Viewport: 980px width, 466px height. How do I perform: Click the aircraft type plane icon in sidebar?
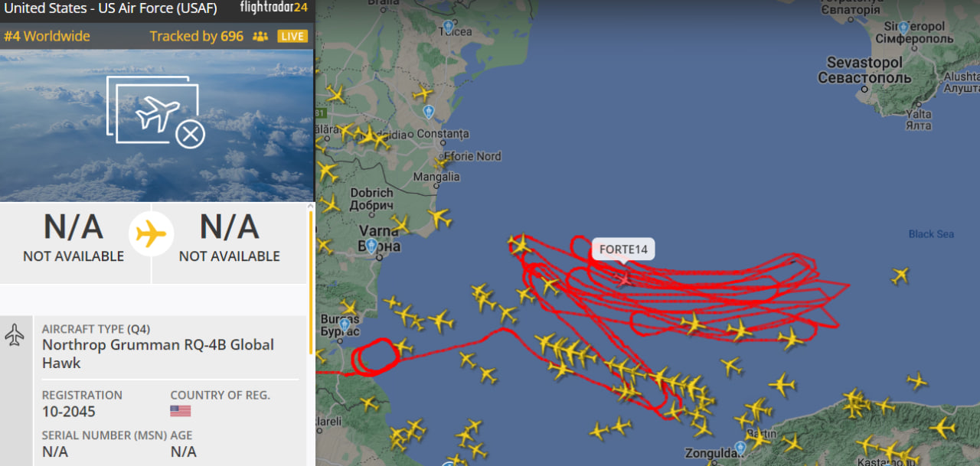pos(15,334)
